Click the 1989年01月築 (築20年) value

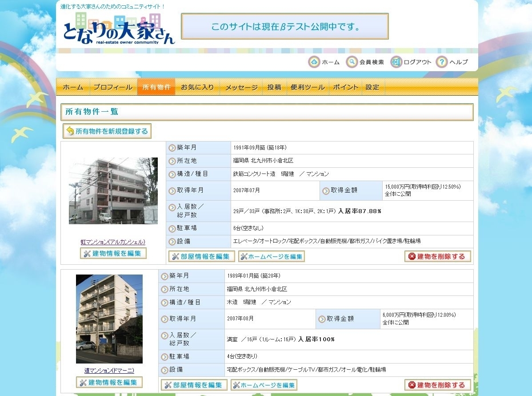click(x=254, y=276)
